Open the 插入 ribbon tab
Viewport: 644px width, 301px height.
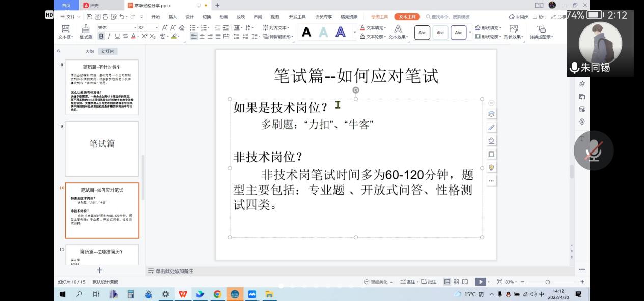[x=173, y=17]
